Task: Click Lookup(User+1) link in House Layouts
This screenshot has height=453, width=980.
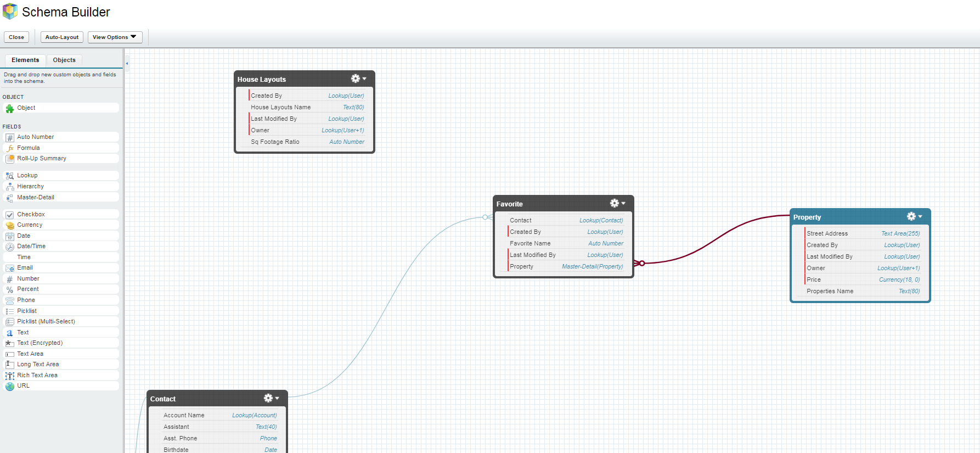Action: [343, 131]
